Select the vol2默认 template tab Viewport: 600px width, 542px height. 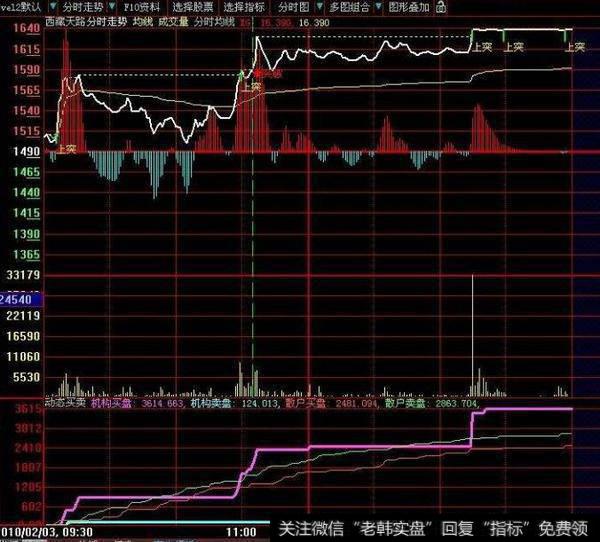point(19,7)
